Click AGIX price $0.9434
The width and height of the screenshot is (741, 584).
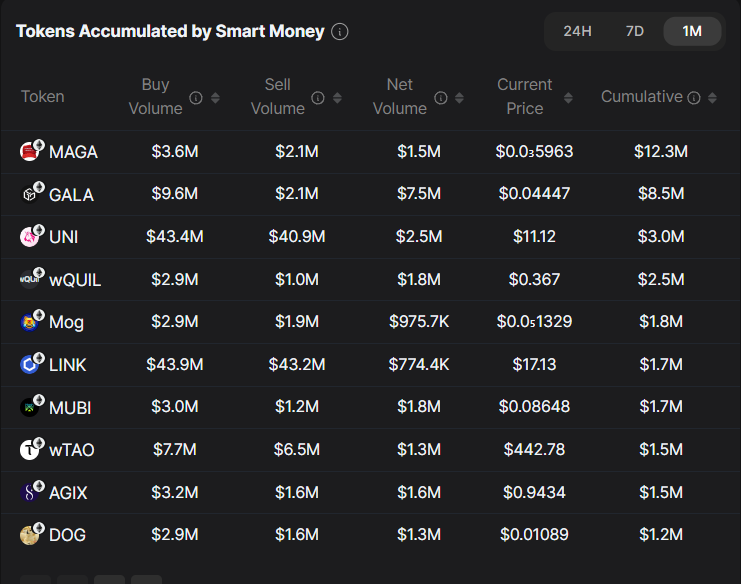coord(534,492)
